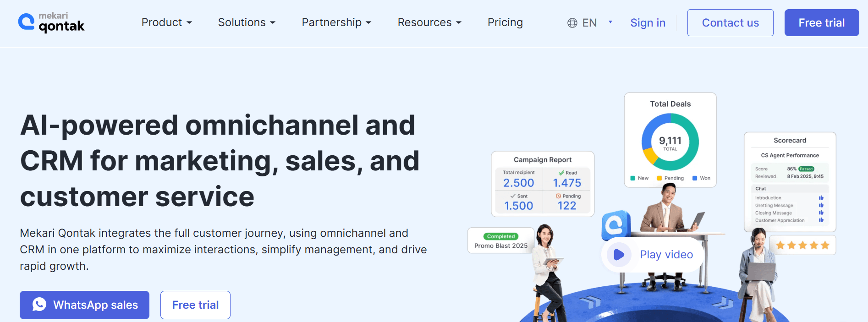Image resolution: width=868 pixels, height=322 pixels.
Task: Click the thumbs-up icon beside Customer Appreciation
Action: point(821,220)
